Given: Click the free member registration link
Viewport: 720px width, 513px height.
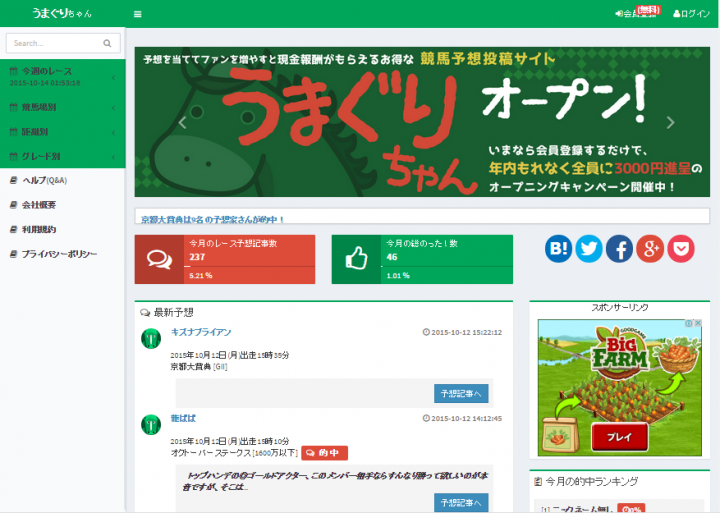Looking at the screenshot, I should pyautogui.click(x=637, y=13).
